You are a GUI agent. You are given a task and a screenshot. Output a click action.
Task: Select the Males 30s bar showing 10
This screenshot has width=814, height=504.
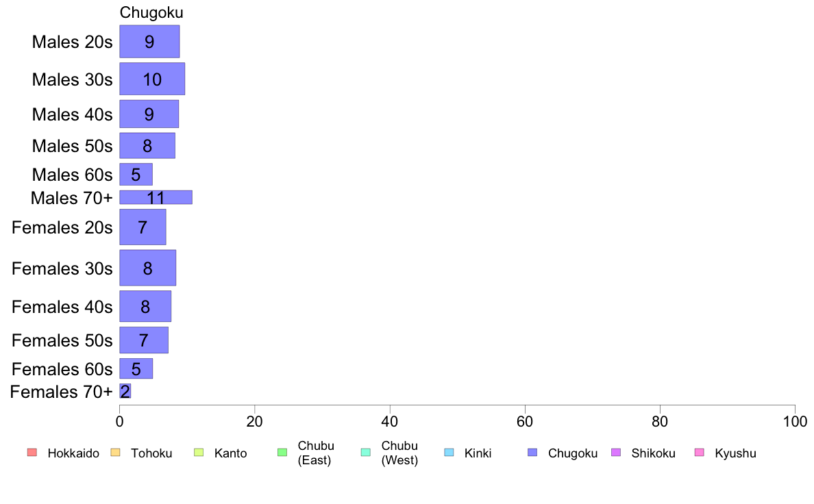click(152, 79)
